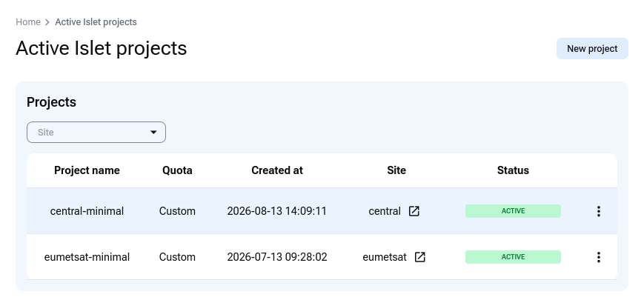Open three-dot menu for central-minimal project
Viewport: 644px width, 300px height.
[x=598, y=211]
